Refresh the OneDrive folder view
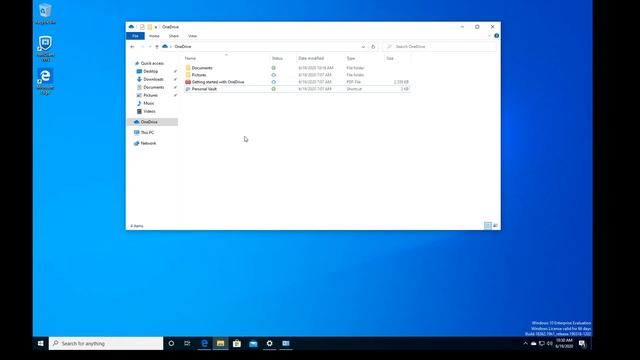 tap(373, 47)
